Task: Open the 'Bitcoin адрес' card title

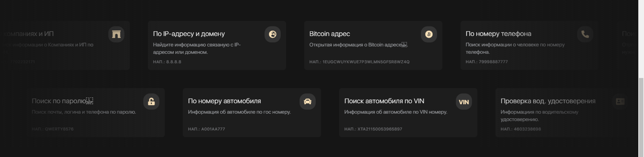Action: point(329,34)
